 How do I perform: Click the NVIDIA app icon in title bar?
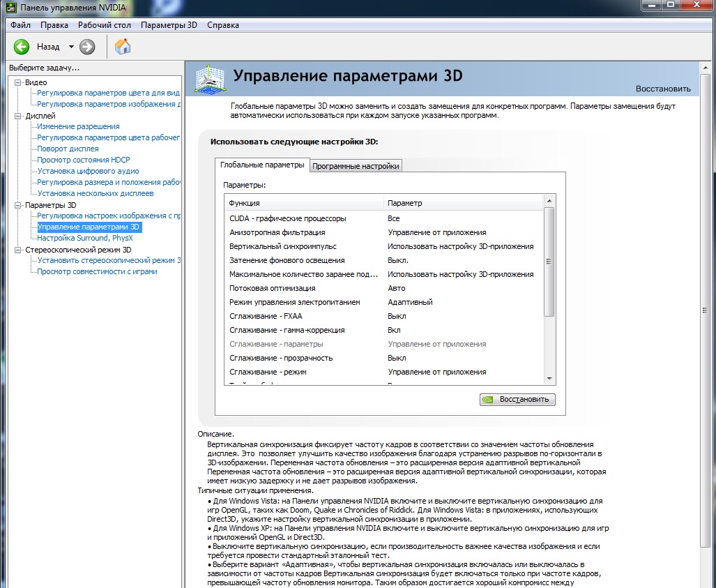(x=10, y=7)
